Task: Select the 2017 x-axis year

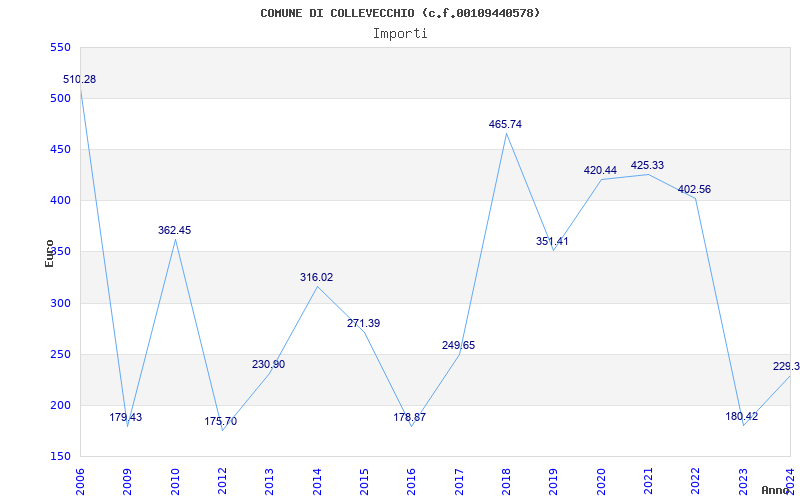Action: click(459, 481)
